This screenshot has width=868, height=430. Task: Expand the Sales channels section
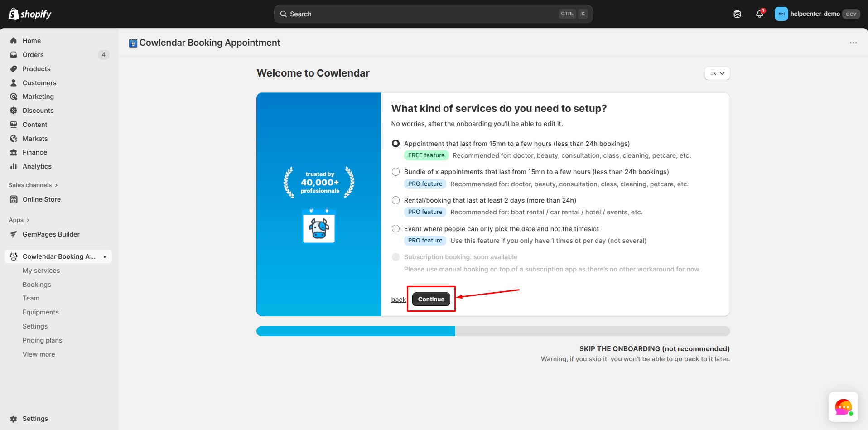[x=33, y=185]
